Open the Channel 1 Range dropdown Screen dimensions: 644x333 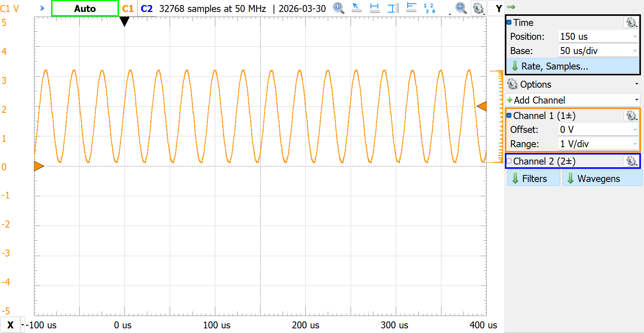[598, 144]
